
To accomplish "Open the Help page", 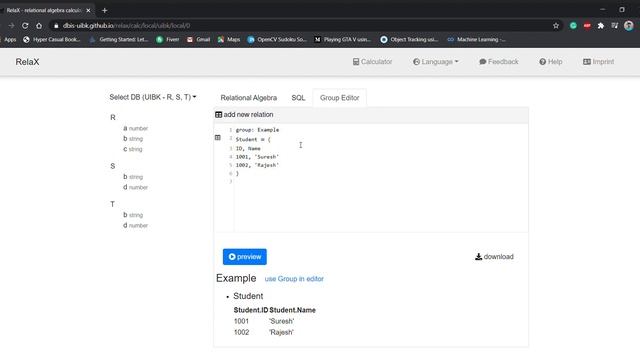I will tap(551, 62).
